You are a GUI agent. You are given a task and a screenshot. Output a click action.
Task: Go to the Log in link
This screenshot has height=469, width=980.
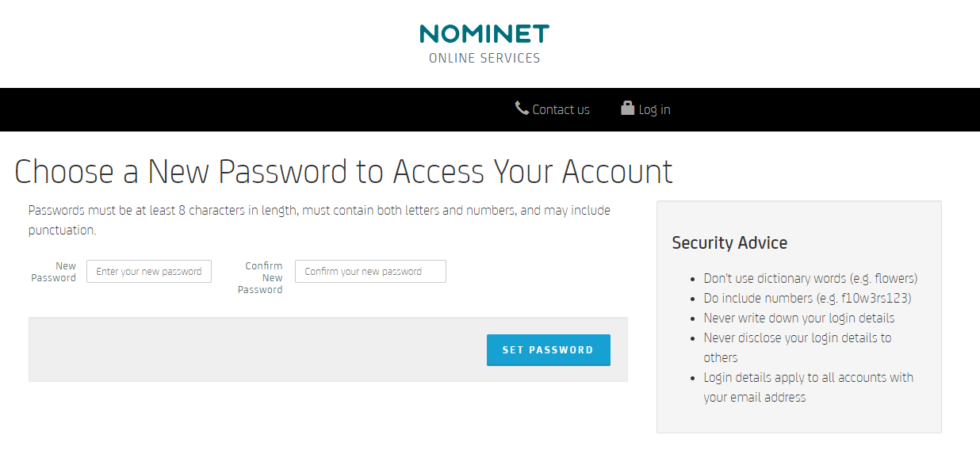point(654,110)
